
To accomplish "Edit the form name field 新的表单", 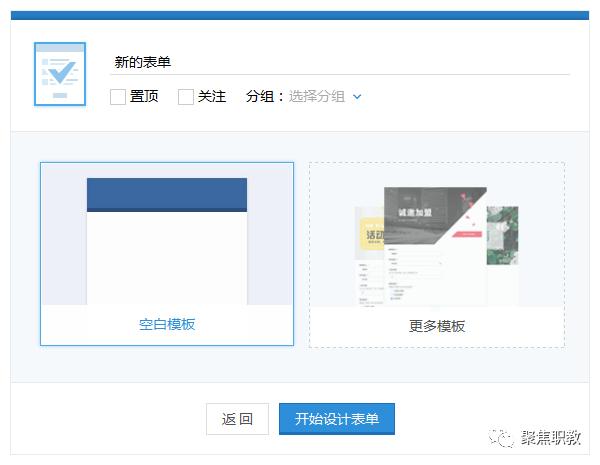I will click(340, 62).
